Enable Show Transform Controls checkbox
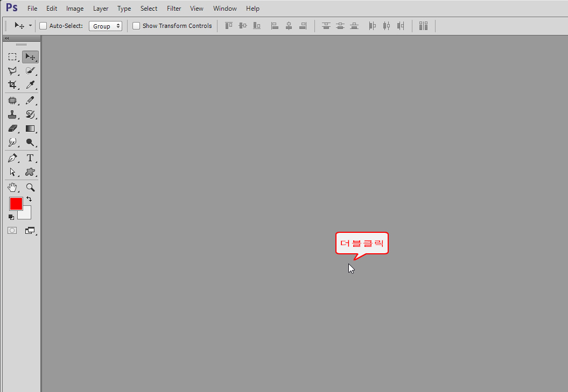 [x=136, y=26]
